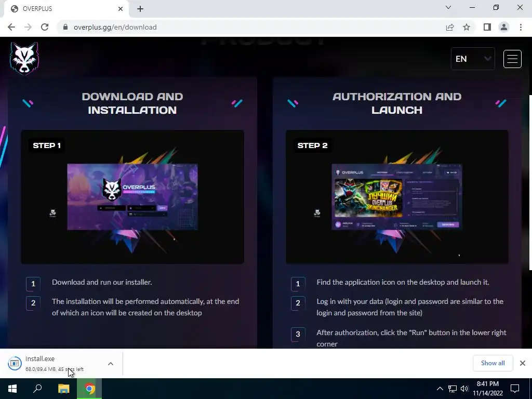
Task: Select the OVERPLUS browser tab
Action: 66,9
